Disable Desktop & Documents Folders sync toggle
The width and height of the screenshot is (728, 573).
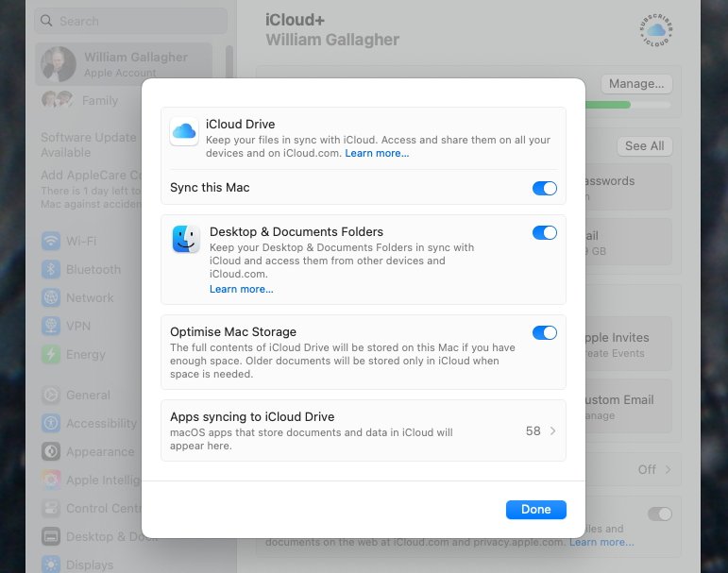(x=544, y=232)
